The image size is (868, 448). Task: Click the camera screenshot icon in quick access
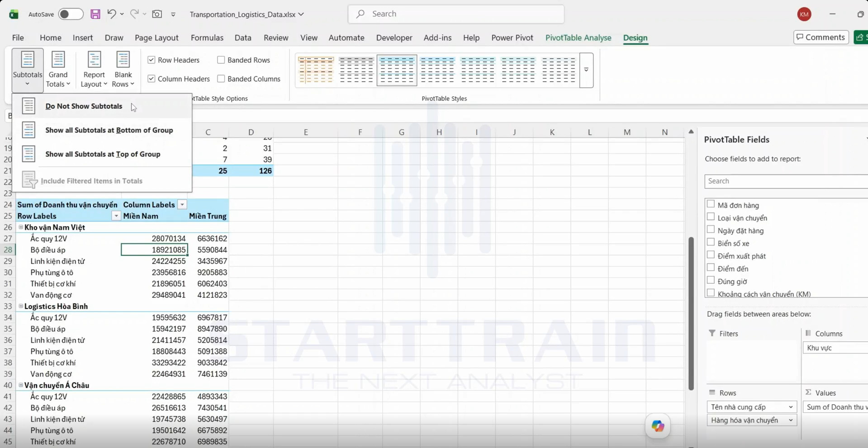(157, 14)
